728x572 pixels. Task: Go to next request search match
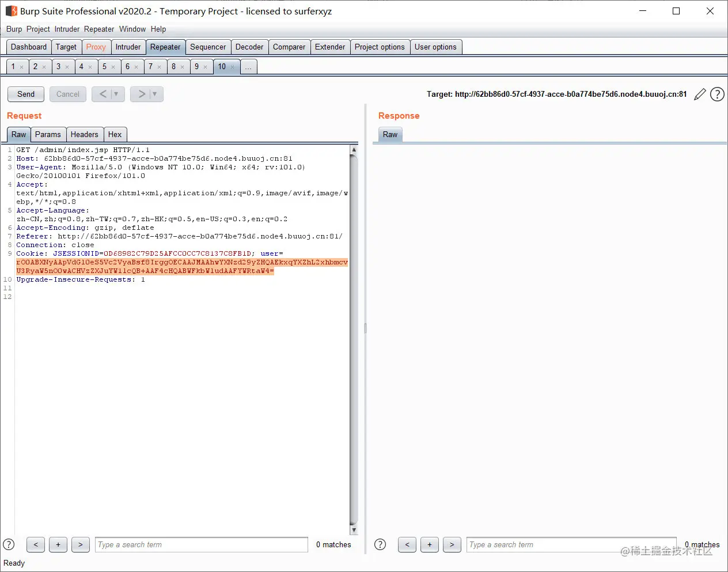pyautogui.click(x=81, y=544)
